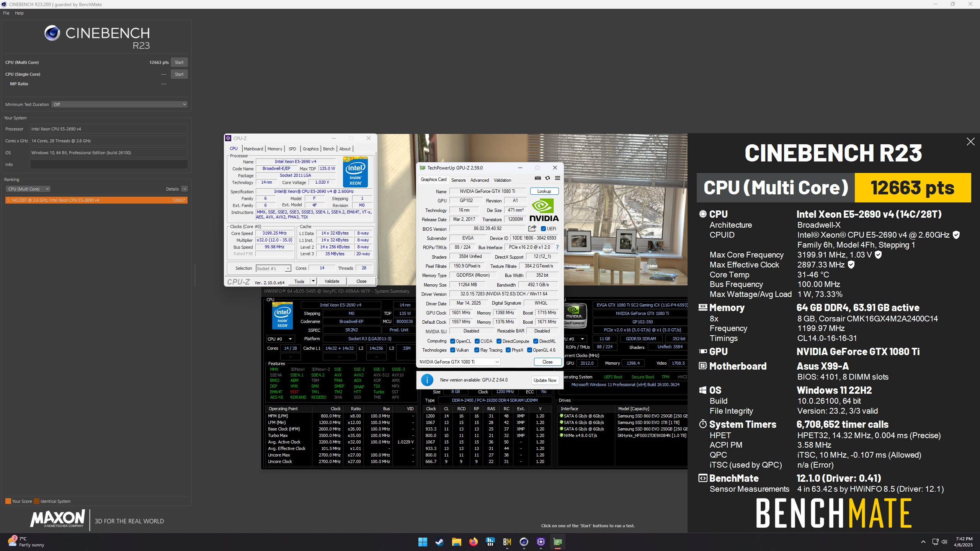The image size is (980, 551).
Task: Open the network status tray icon
Action: pos(935,542)
